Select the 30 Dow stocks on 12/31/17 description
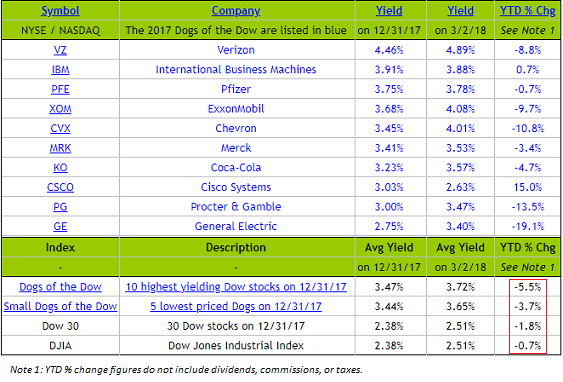 pos(236,326)
